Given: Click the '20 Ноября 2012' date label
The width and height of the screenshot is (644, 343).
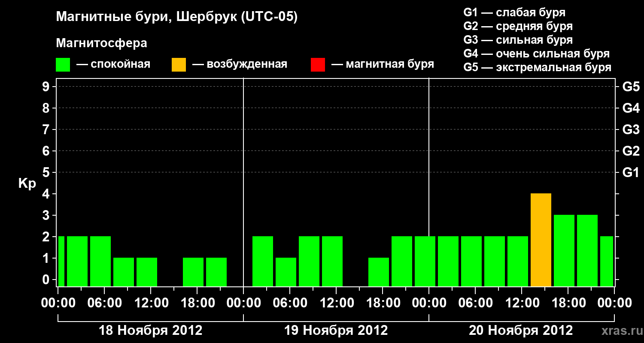Looking at the screenshot, I should [x=521, y=331].
